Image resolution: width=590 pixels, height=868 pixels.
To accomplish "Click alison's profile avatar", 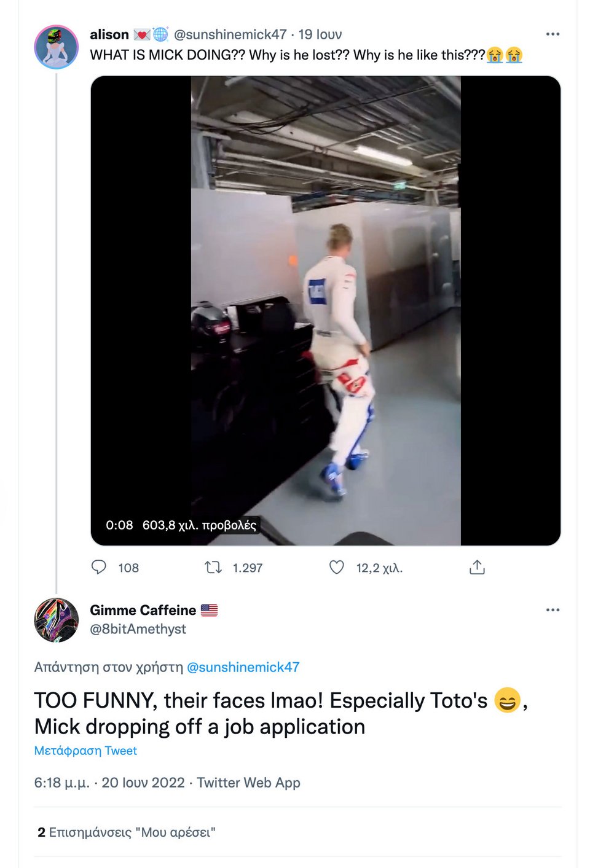I will pyautogui.click(x=56, y=47).
